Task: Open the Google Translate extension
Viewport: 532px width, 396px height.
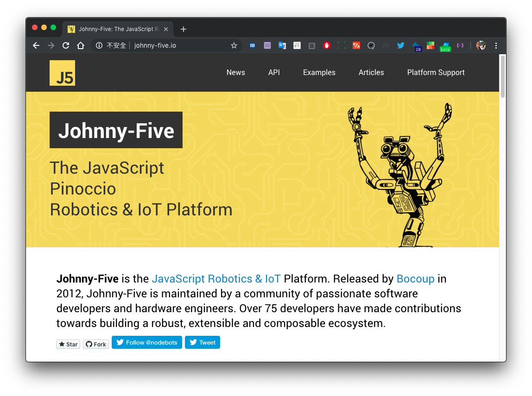Action: point(282,45)
